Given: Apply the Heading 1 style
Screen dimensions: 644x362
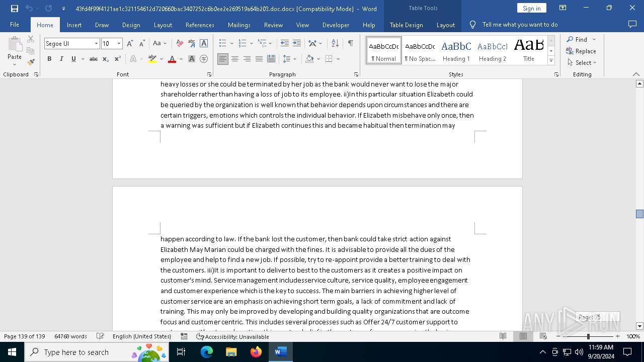Looking at the screenshot, I should [456, 51].
